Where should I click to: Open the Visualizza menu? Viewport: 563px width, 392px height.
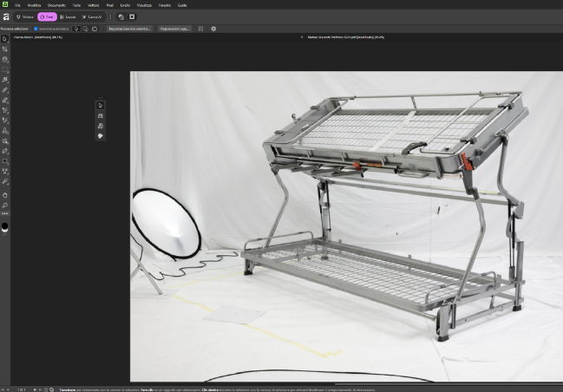pos(144,5)
